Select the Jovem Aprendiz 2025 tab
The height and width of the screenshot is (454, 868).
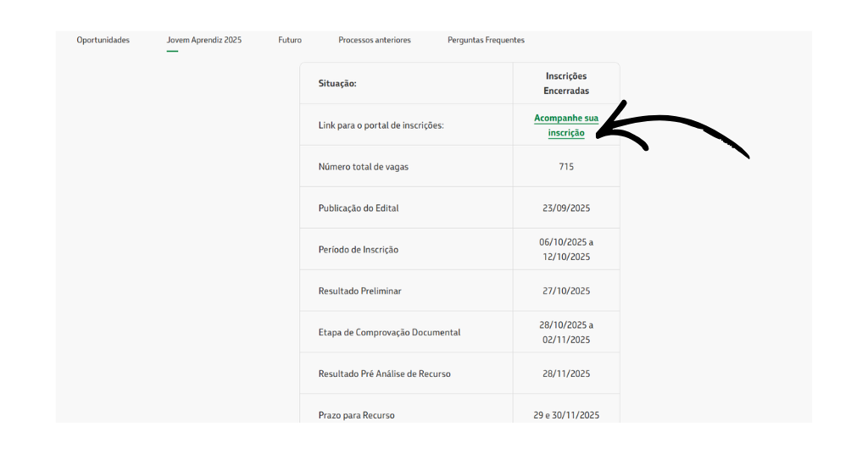[x=203, y=40]
